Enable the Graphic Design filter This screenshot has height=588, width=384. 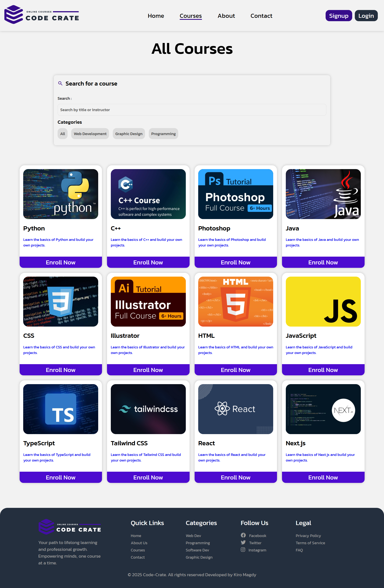pyautogui.click(x=129, y=134)
